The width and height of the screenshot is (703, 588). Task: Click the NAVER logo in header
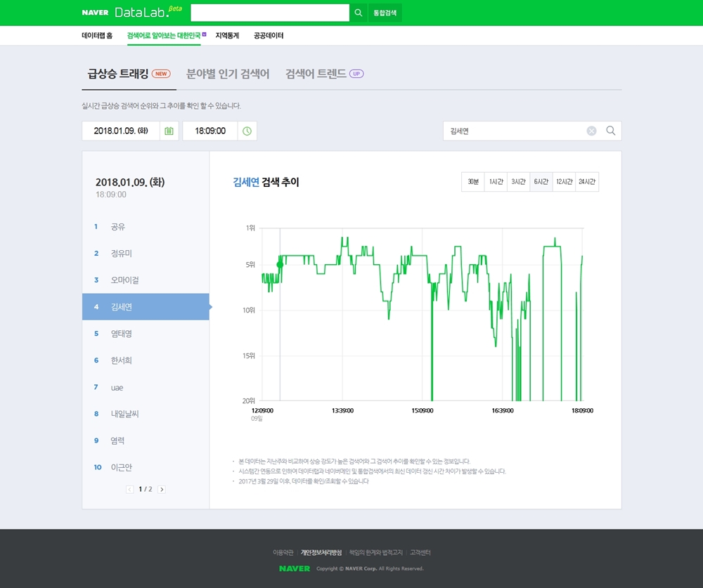click(x=95, y=13)
